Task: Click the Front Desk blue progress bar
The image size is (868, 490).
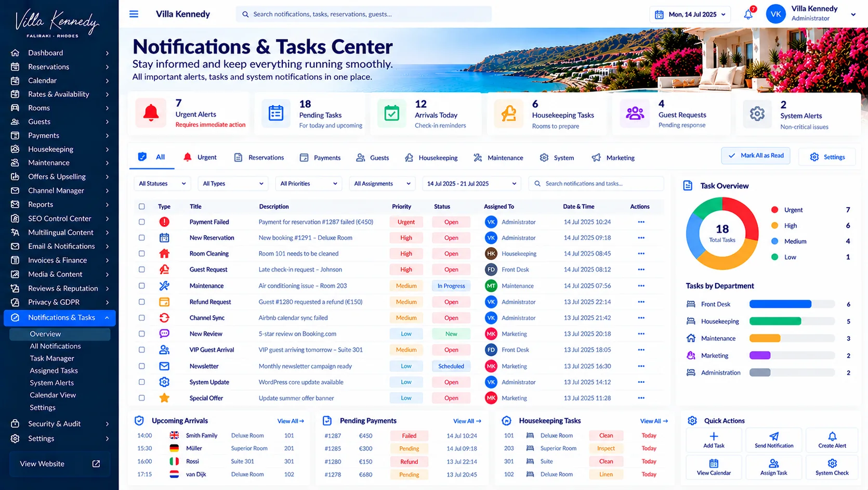Action: coord(780,304)
